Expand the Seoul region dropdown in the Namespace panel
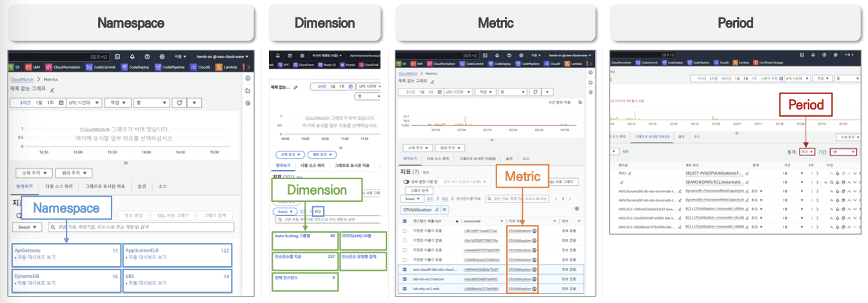This screenshot has width=868, height=303. (27, 228)
